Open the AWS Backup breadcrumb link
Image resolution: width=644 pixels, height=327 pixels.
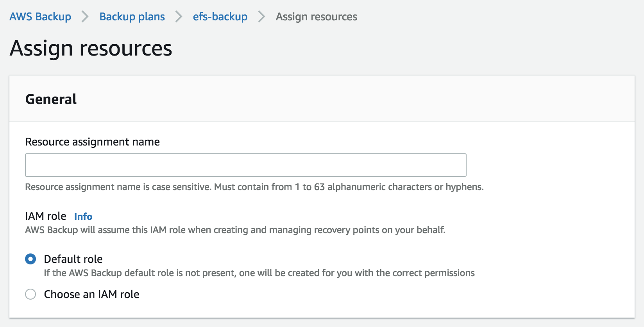coord(40,17)
